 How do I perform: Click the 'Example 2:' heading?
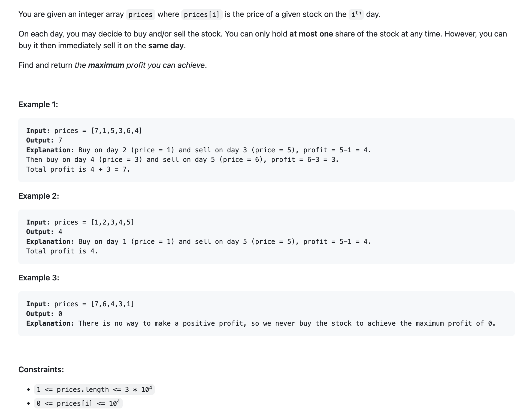[39, 196]
